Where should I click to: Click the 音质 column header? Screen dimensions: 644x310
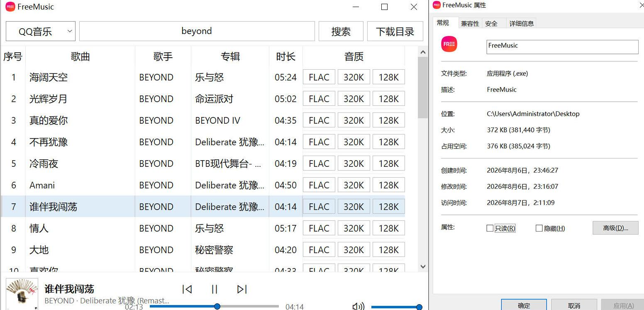pos(354,56)
